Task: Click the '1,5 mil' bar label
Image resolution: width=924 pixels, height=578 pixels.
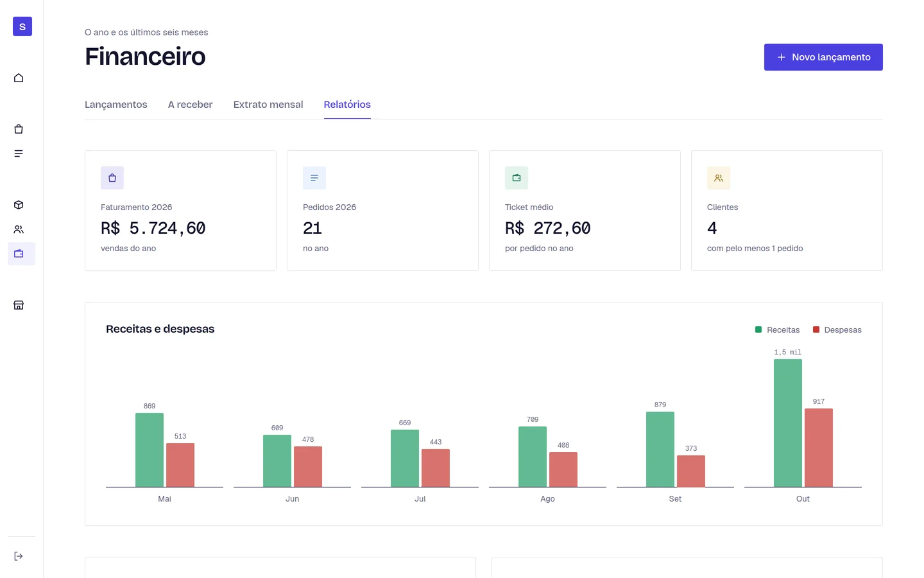Action: click(788, 352)
